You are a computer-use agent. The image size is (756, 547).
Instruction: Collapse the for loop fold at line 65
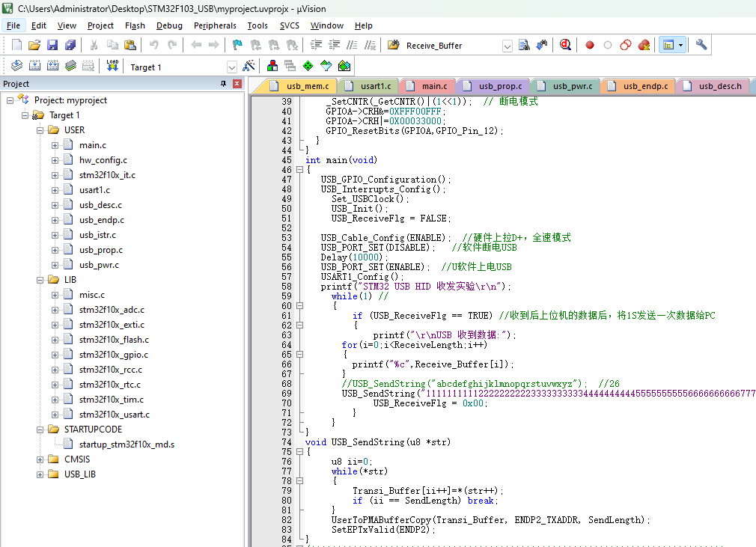(x=299, y=354)
